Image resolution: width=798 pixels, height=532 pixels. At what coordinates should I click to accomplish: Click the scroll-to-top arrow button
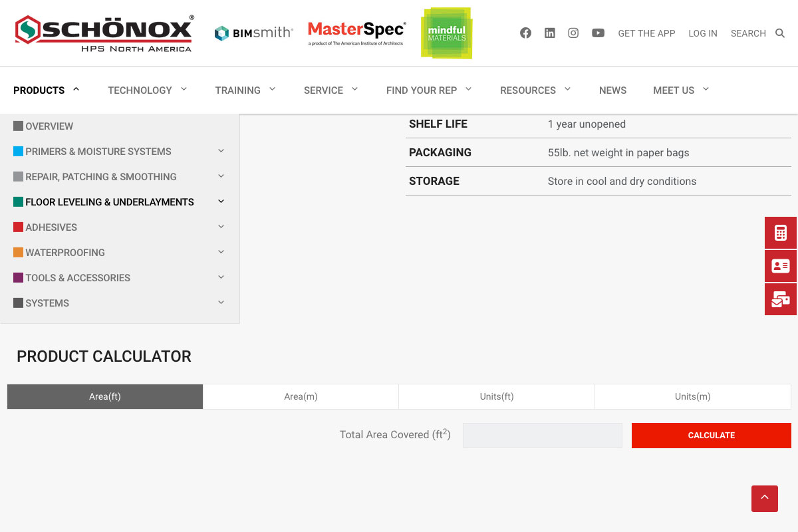tap(765, 498)
